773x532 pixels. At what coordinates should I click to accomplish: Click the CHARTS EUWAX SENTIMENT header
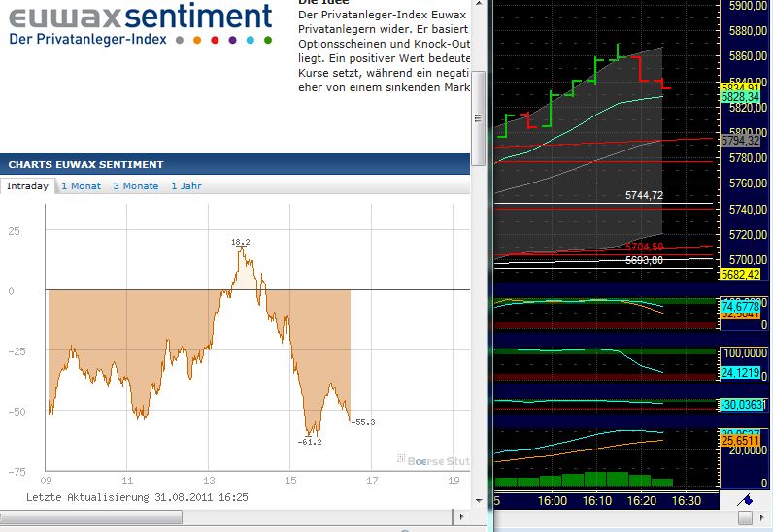(85, 165)
